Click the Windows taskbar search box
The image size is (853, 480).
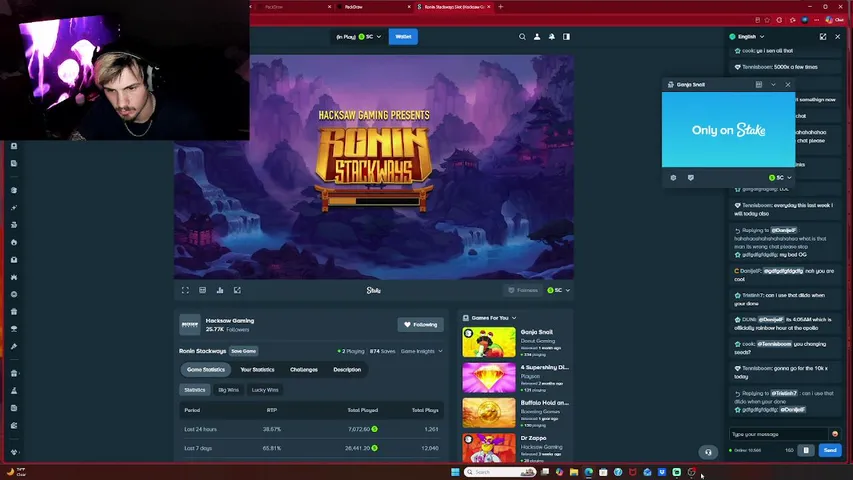pyautogui.click(x=500, y=472)
